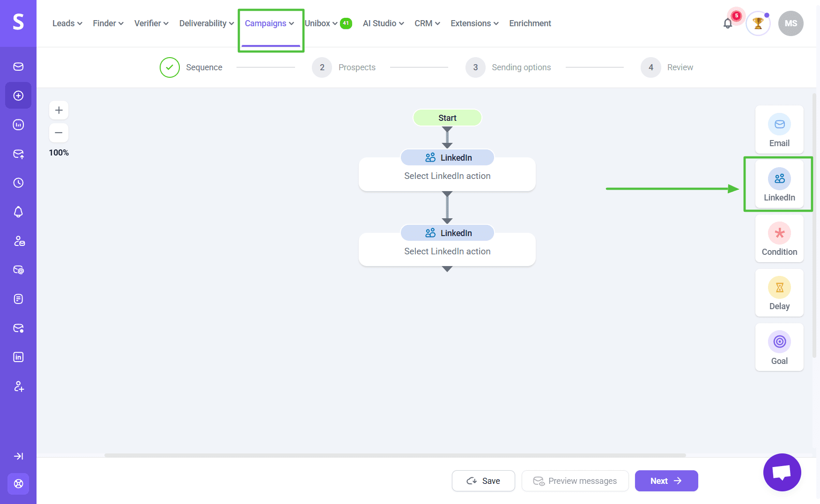Expand the Deliverability dropdown menu
Viewport: 820px width, 504px height.
pyautogui.click(x=206, y=23)
